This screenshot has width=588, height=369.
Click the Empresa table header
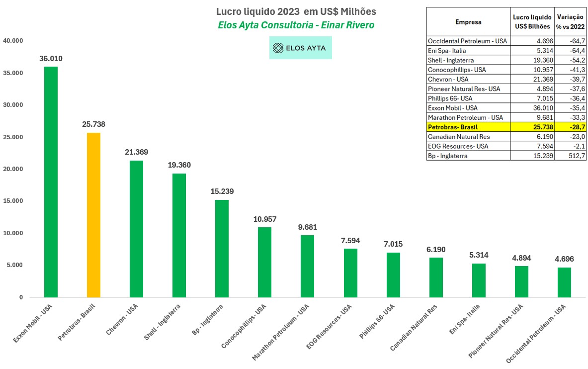[468, 22]
